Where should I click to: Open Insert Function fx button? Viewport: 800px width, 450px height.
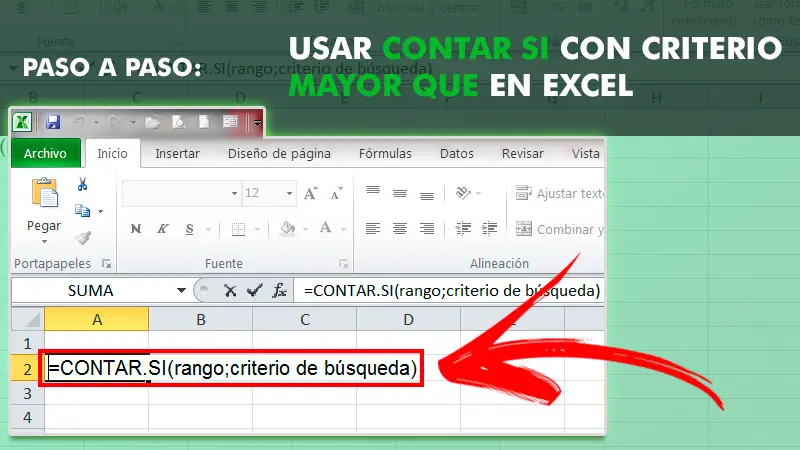pyautogui.click(x=279, y=291)
